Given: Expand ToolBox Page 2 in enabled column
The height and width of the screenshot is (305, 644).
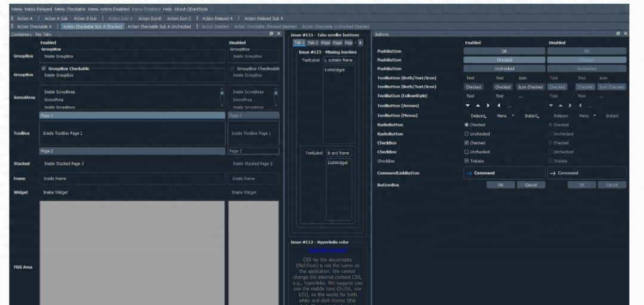Looking at the screenshot, I should 132,151.
